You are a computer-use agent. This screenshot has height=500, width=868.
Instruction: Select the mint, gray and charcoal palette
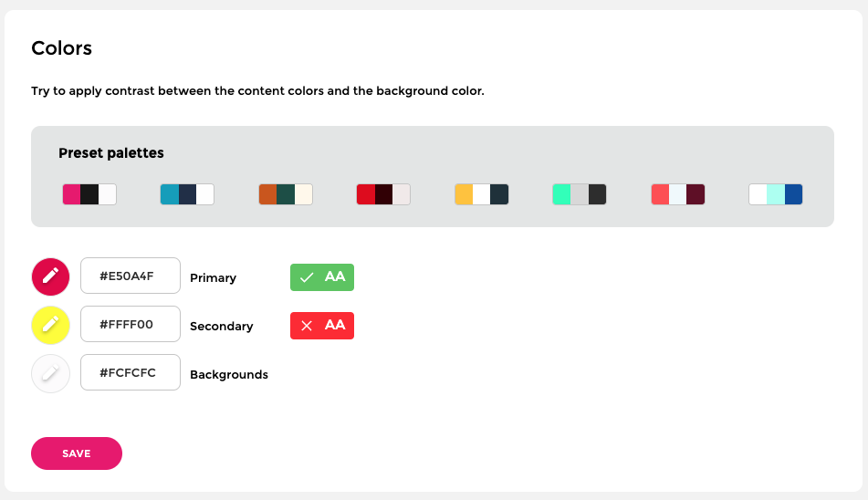pyautogui.click(x=580, y=194)
